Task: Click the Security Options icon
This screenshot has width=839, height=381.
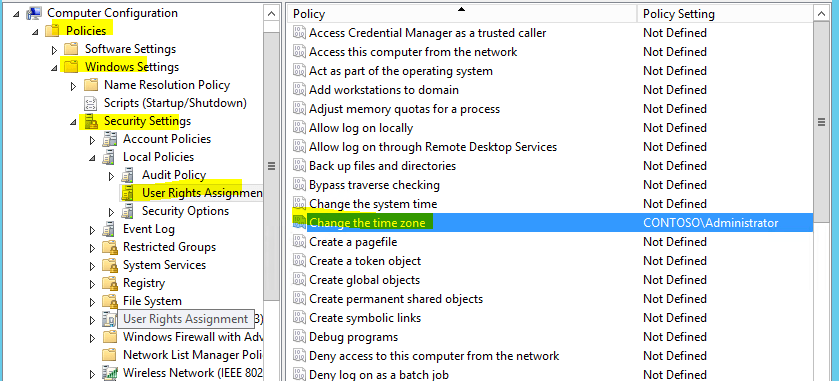Action: (x=127, y=211)
